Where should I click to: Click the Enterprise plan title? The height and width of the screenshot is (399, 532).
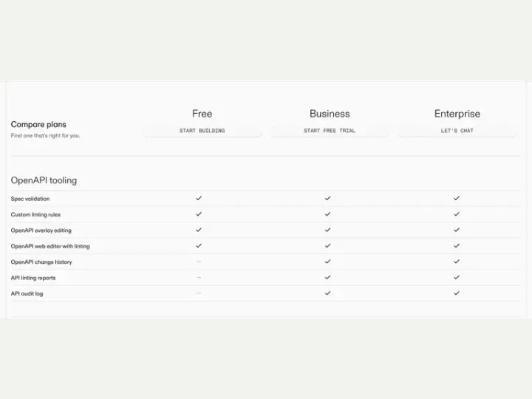[x=457, y=114]
